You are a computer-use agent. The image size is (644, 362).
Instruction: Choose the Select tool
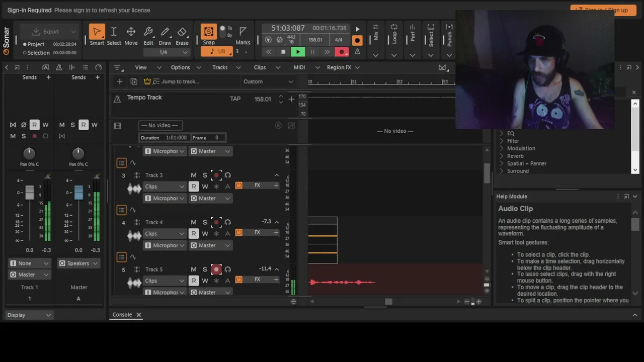coord(114,35)
